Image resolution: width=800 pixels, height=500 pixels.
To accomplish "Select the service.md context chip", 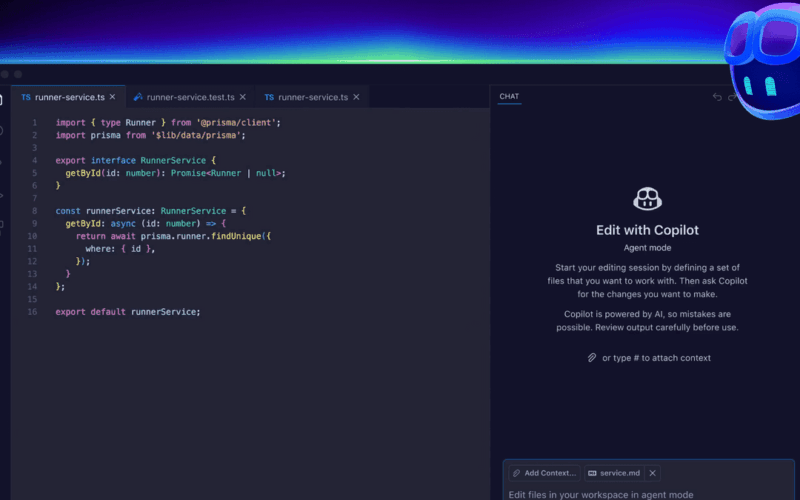I will 615,473.
